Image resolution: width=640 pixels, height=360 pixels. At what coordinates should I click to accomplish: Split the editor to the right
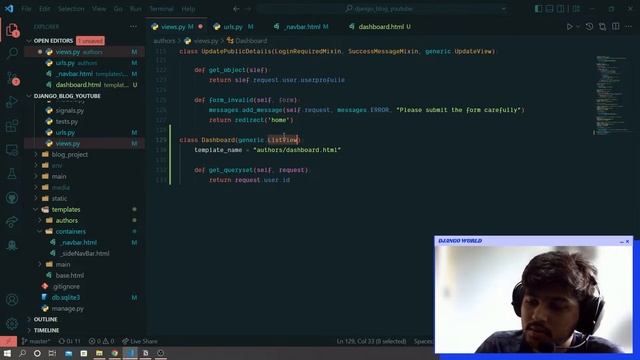[x=616, y=27]
